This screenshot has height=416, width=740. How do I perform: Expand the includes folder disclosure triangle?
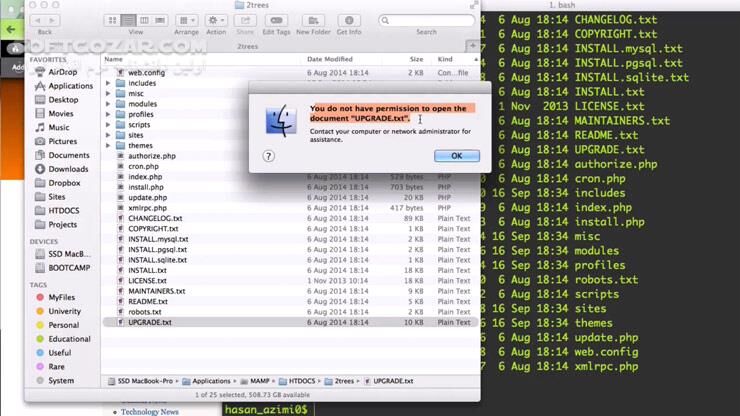[x=108, y=83]
